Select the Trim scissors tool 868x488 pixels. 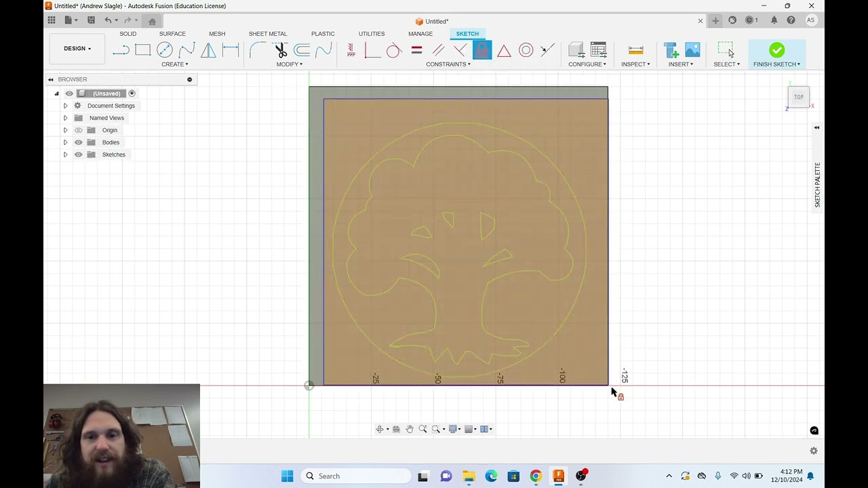[x=280, y=50]
